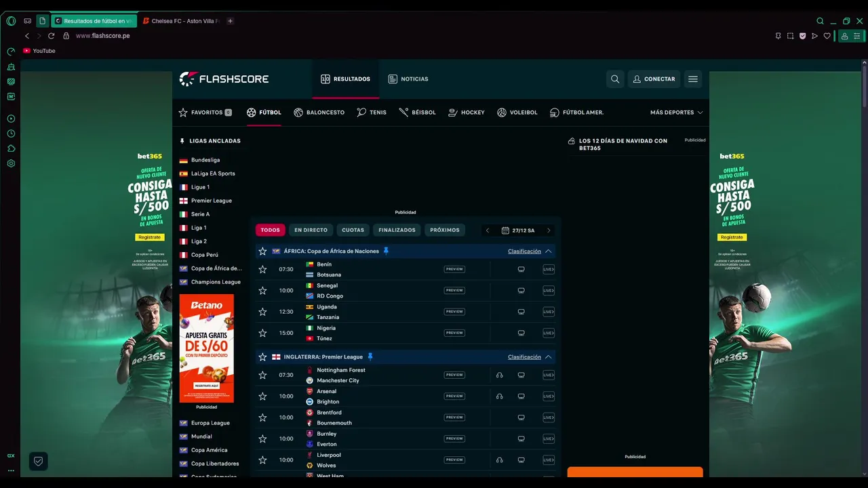Open Serie A in pinned leagues
Viewport: 868px width, 488px height.
click(195, 214)
